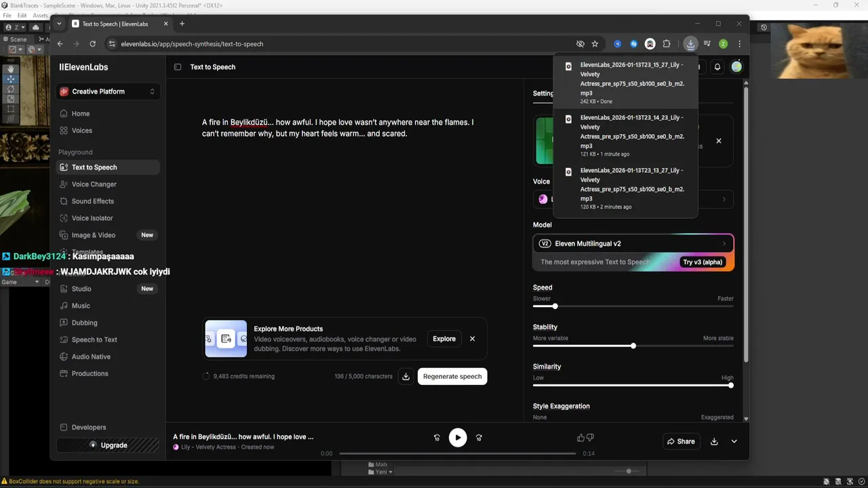Click the ElevenLabs logo

click(83, 67)
